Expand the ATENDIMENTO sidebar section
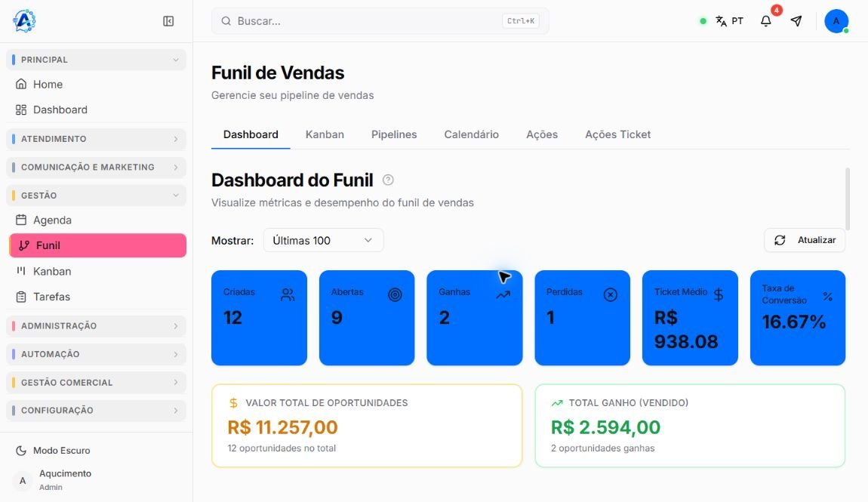This screenshot has height=502, width=868. click(x=97, y=139)
